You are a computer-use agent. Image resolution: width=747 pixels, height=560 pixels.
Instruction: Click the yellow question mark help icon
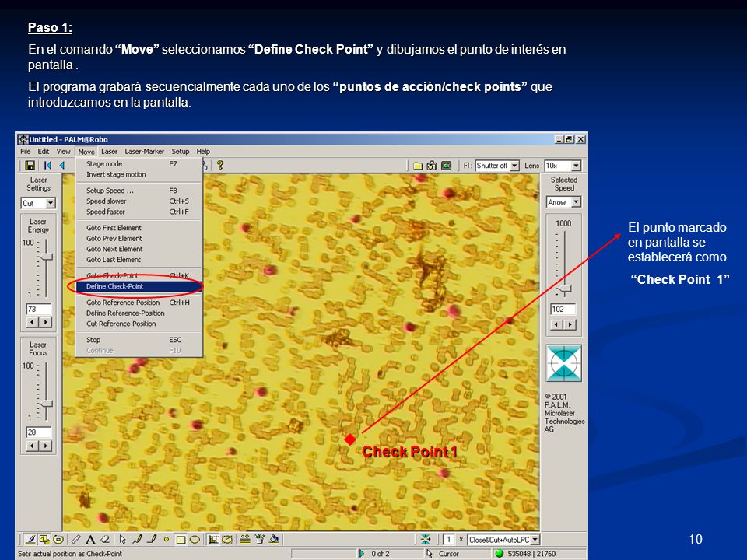[x=219, y=165]
